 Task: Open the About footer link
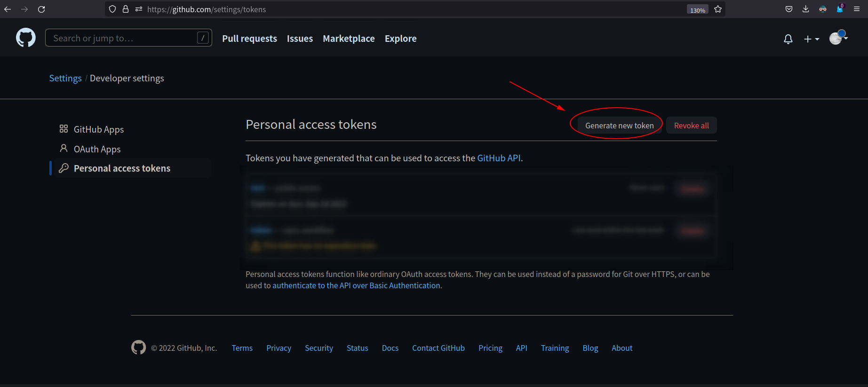tap(622, 348)
